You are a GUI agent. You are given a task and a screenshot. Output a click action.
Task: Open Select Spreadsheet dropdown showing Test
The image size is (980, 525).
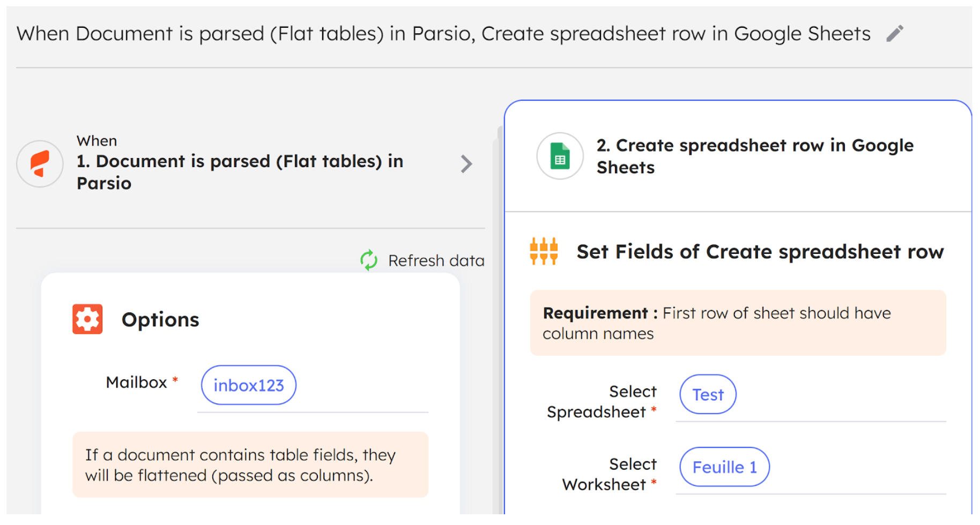tap(707, 395)
